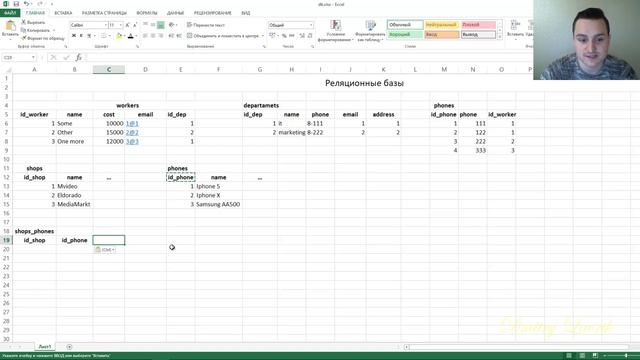
Task: Apply the comma thousands separator style
Action: 291,36
